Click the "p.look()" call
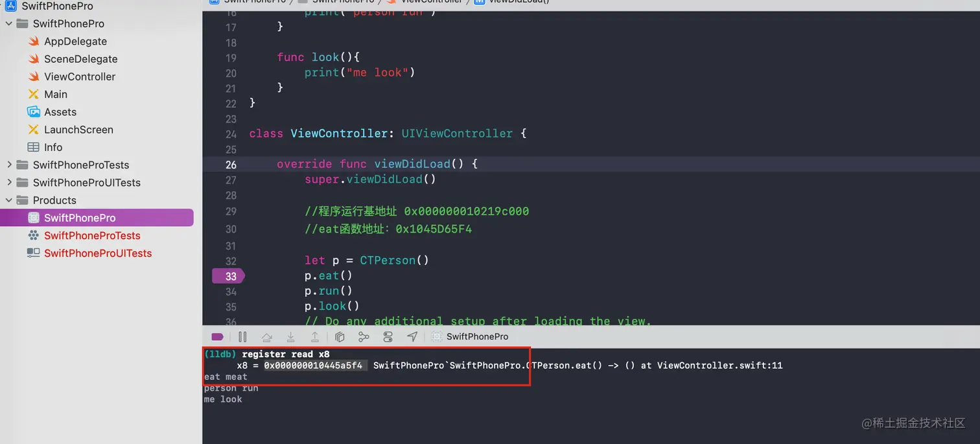Viewport: 980px width, 444px height. tap(332, 306)
